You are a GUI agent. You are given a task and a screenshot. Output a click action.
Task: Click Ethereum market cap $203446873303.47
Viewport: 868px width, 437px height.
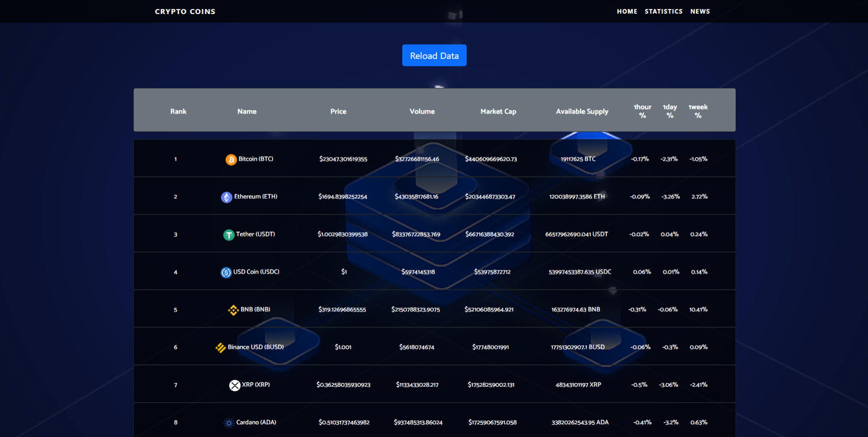(490, 197)
